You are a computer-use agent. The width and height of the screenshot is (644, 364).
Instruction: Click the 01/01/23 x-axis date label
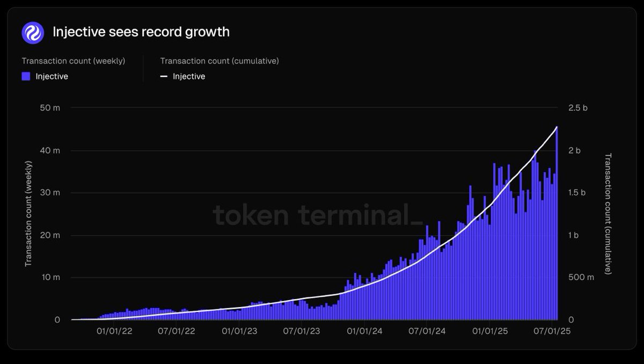(x=240, y=331)
